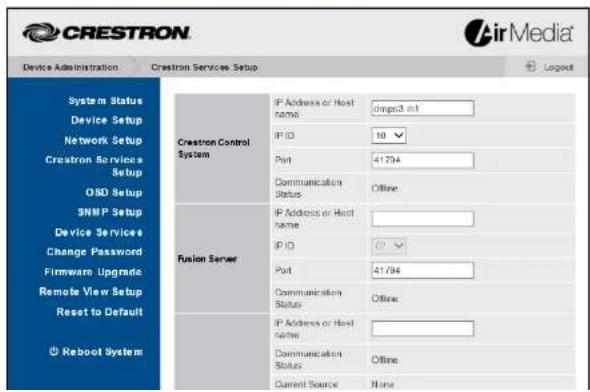Focus the Control System Port field
Image resolution: width=590 pixels, height=392 pixels.
423,160
